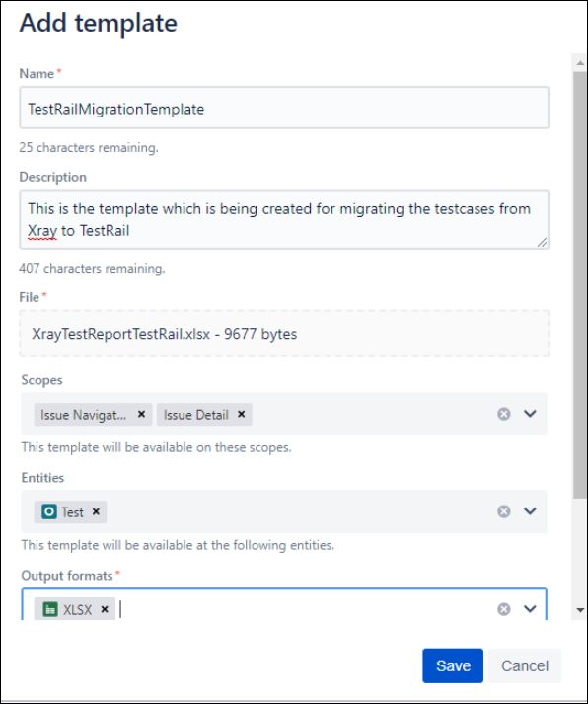Grab the Description resize handle
The height and width of the screenshot is (704, 588).
[543, 243]
